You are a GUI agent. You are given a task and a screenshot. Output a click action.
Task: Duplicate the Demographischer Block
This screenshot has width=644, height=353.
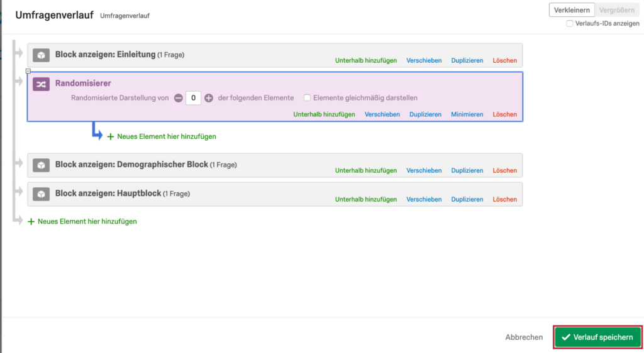467,170
